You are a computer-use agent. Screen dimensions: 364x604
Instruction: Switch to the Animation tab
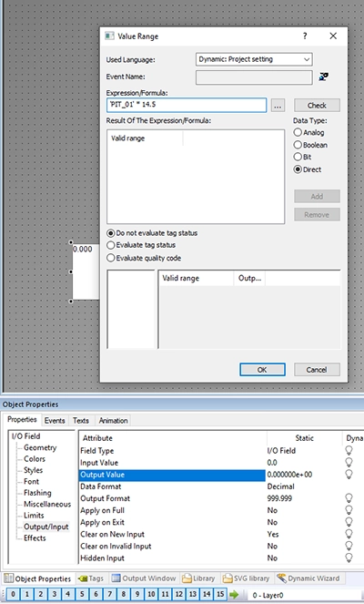[113, 420]
